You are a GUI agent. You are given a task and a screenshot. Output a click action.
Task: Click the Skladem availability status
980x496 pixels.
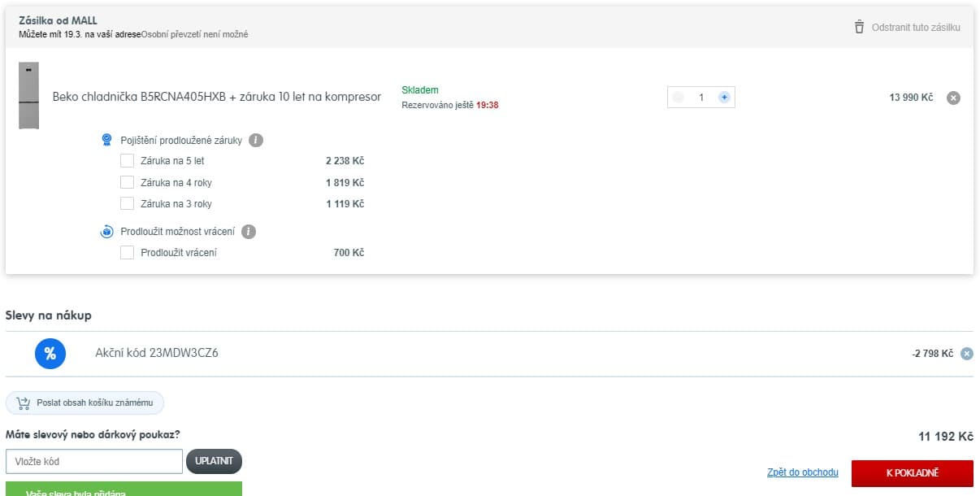click(420, 90)
